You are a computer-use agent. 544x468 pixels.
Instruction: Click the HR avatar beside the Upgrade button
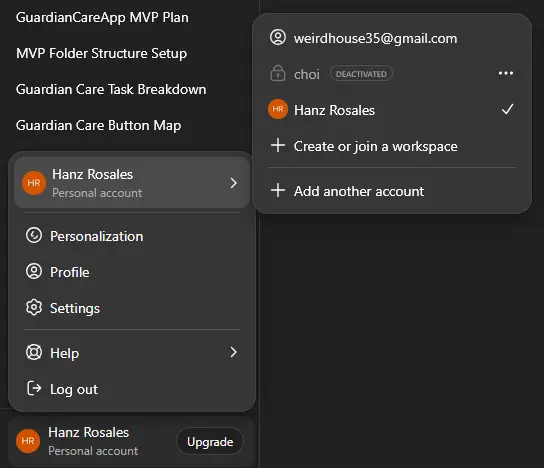click(28, 441)
